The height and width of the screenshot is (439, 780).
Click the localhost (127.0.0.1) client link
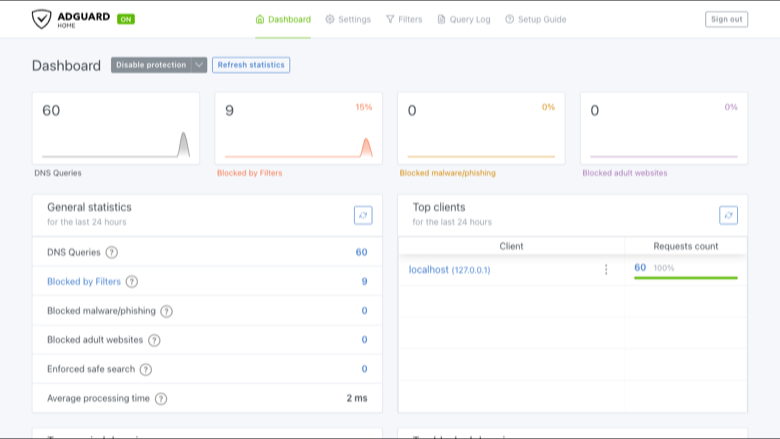click(x=449, y=269)
